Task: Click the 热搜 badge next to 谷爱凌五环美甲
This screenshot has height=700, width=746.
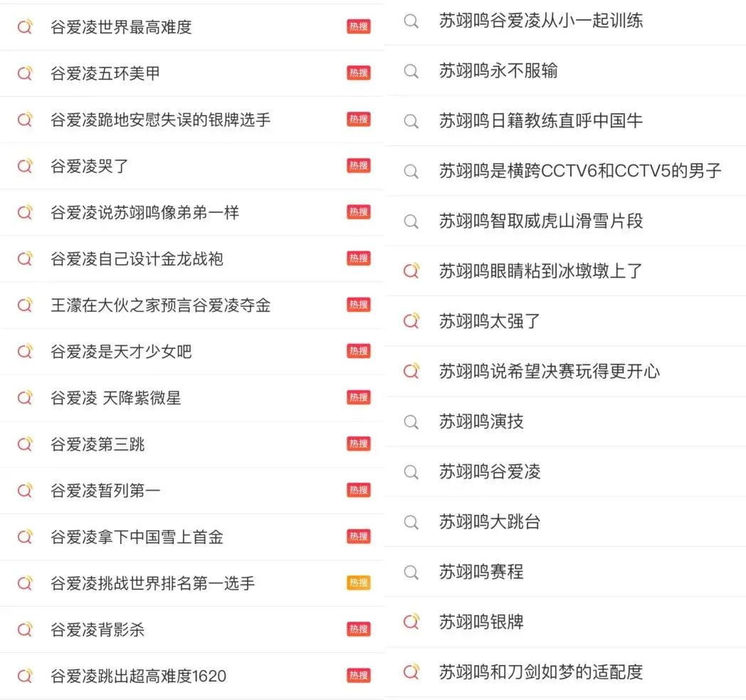Action: [x=359, y=73]
